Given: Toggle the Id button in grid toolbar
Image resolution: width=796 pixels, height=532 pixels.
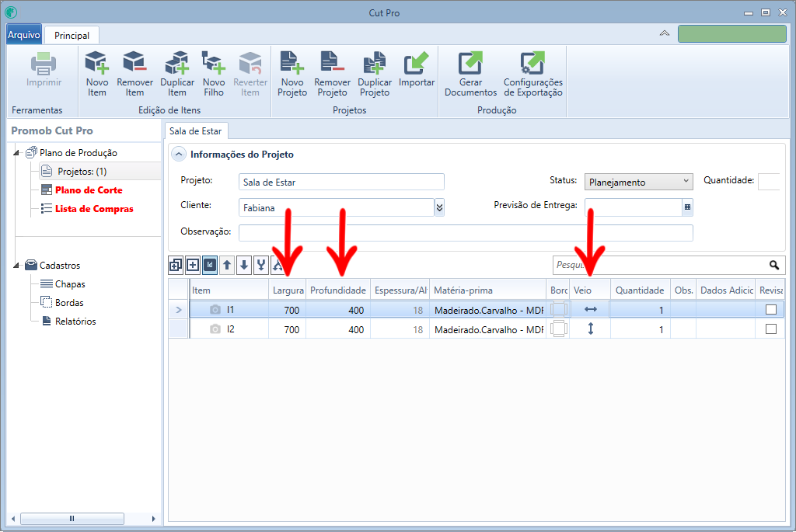Looking at the screenshot, I should pos(210,265).
